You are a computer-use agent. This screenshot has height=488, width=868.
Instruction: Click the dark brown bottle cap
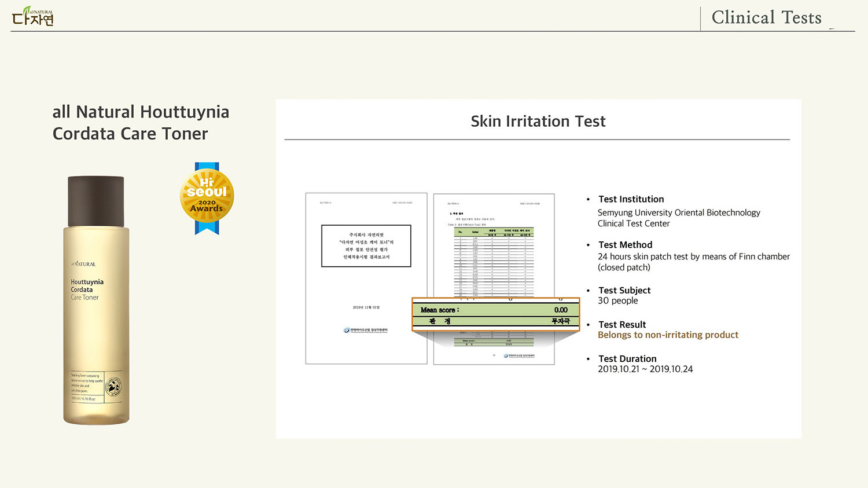point(96,201)
